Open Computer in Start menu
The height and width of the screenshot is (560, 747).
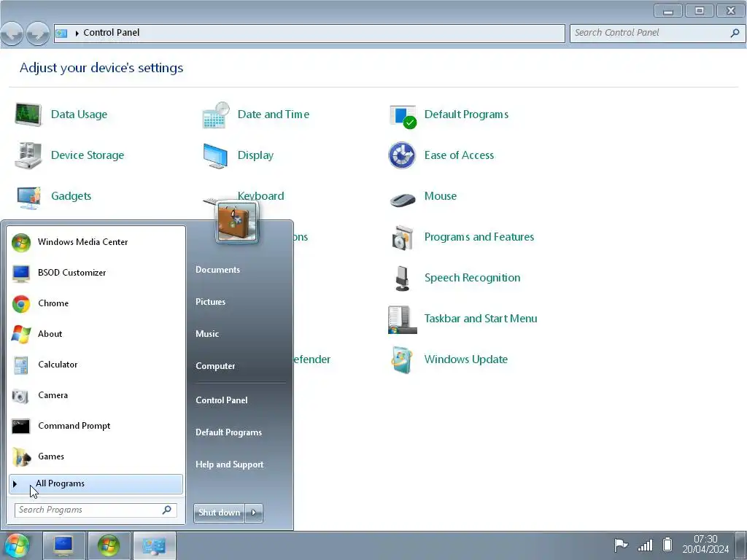click(x=215, y=366)
